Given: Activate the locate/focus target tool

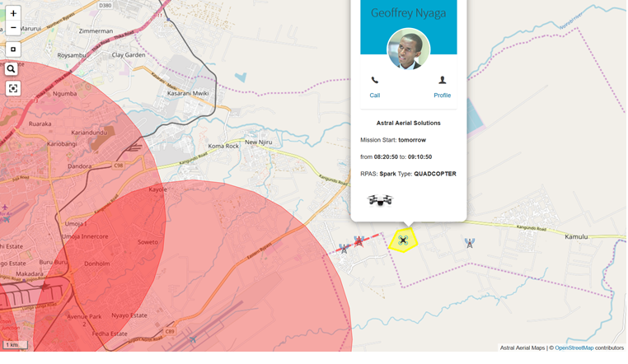Looking at the screenshot, I should [x=13, y=88].
